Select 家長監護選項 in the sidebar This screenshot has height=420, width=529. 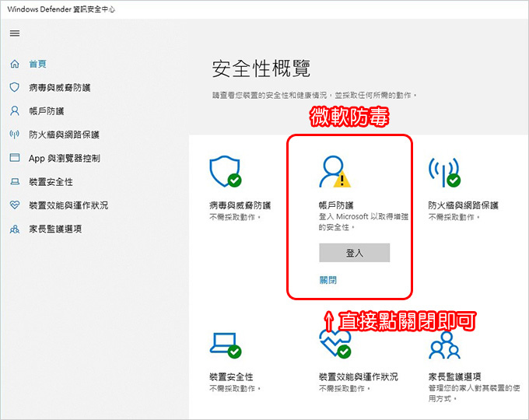pyautogui.click(x=55, y=229)
